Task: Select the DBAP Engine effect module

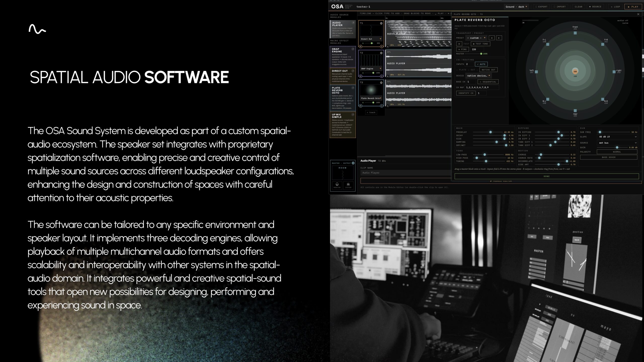Action: pyautogui.click(x=343, y=57)
